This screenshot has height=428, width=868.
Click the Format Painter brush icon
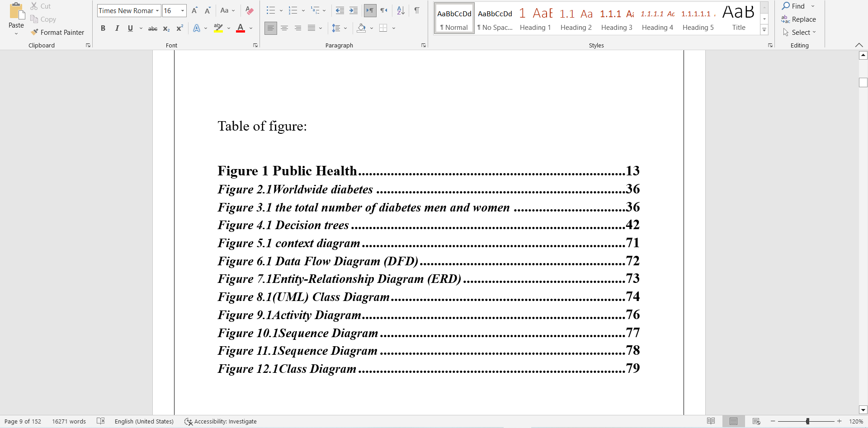tap(34, 33)
